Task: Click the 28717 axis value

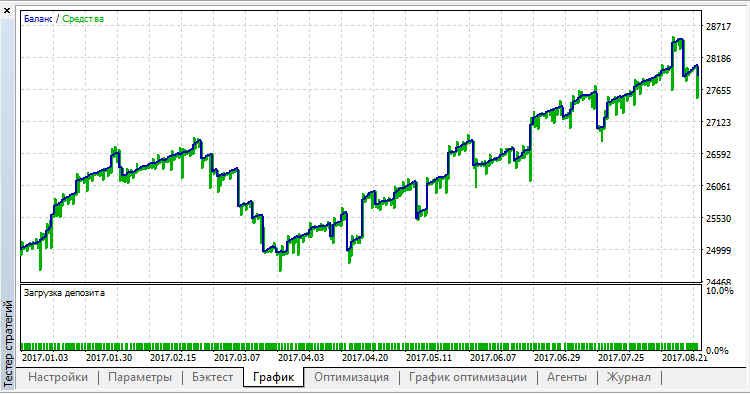Action: click(718, 26)
